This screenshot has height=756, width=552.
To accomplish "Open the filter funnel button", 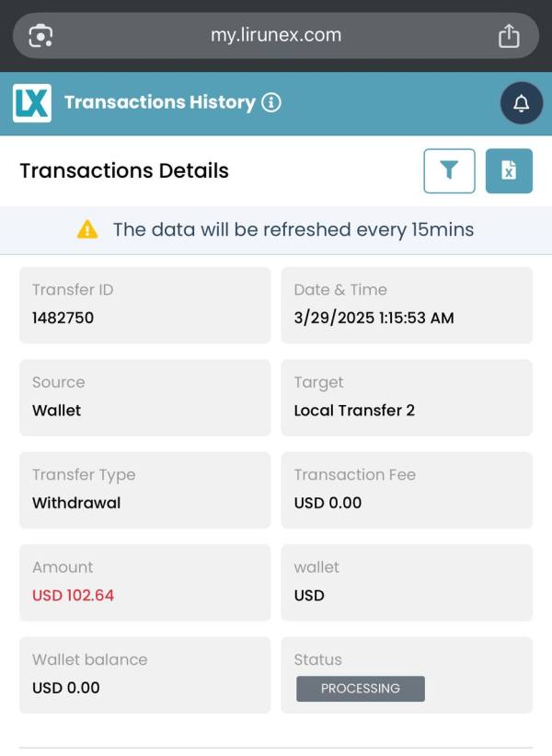I will (x=449, y=170).
